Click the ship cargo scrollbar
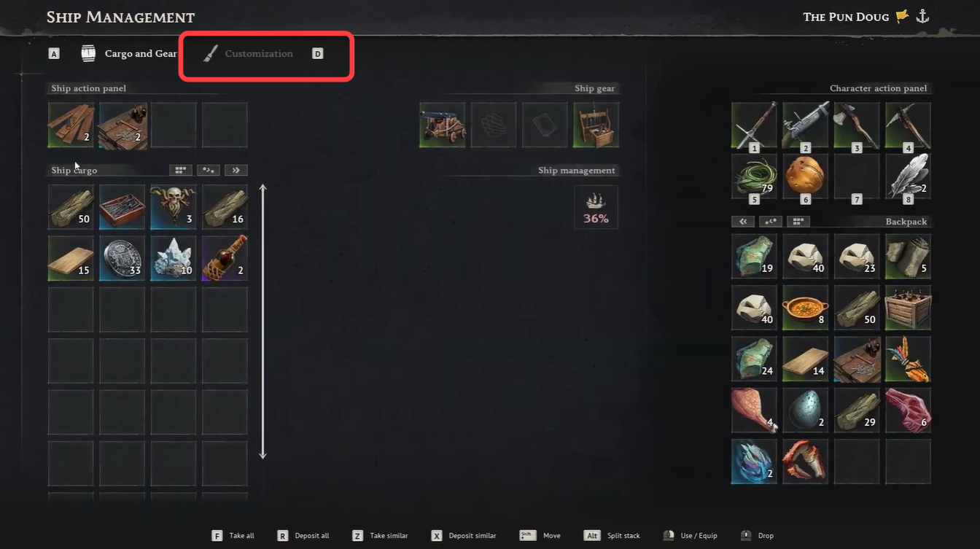980x549 pixels. coord(263,322)
